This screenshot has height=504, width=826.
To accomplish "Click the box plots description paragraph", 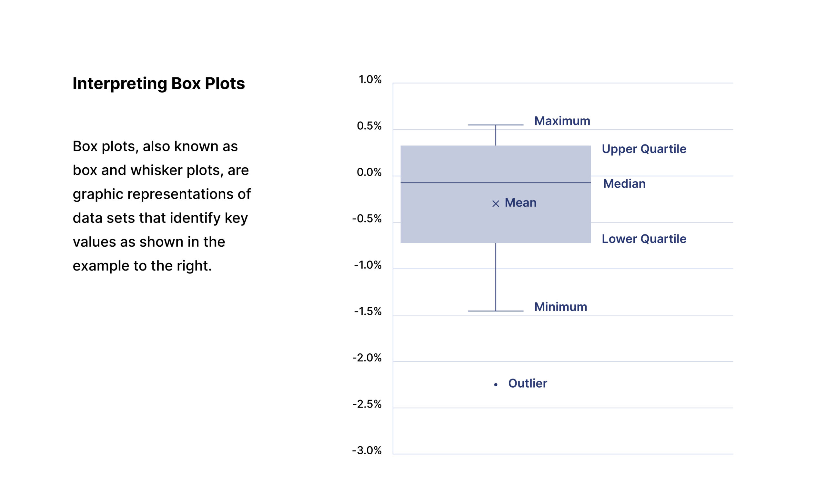I will click(162, 206).
